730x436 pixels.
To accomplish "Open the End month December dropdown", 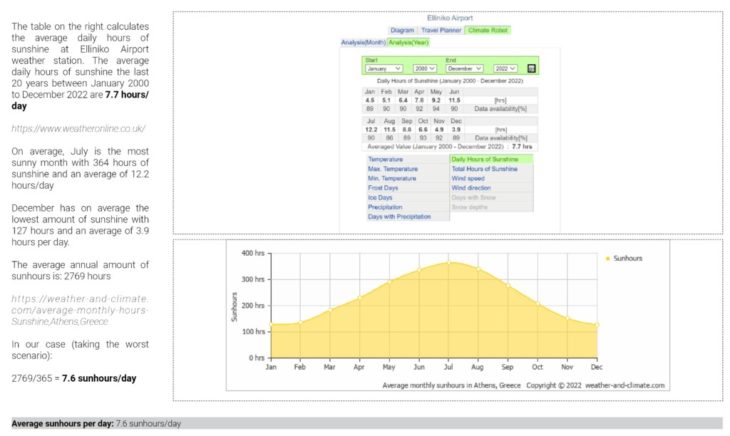I will (467, 68).
